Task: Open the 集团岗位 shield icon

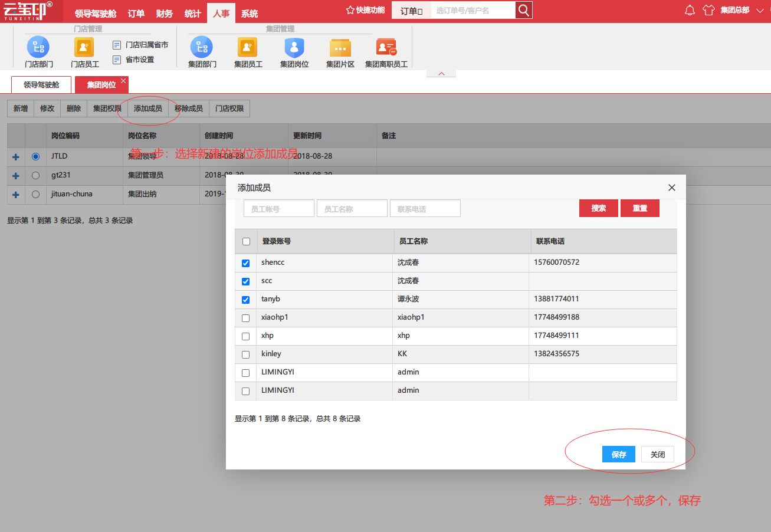Action: click(294, 47)
